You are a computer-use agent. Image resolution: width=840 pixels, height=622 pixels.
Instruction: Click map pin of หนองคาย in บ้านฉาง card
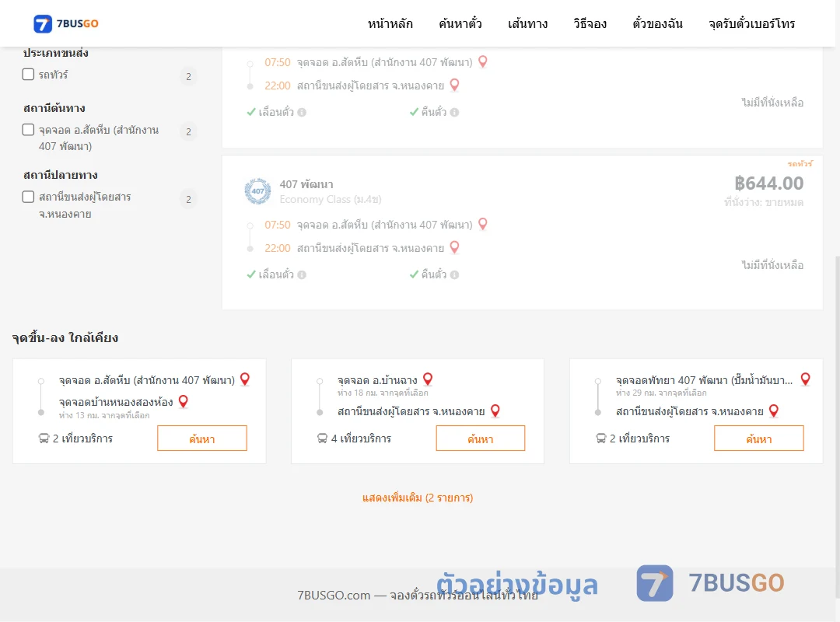tap(495, 411)
